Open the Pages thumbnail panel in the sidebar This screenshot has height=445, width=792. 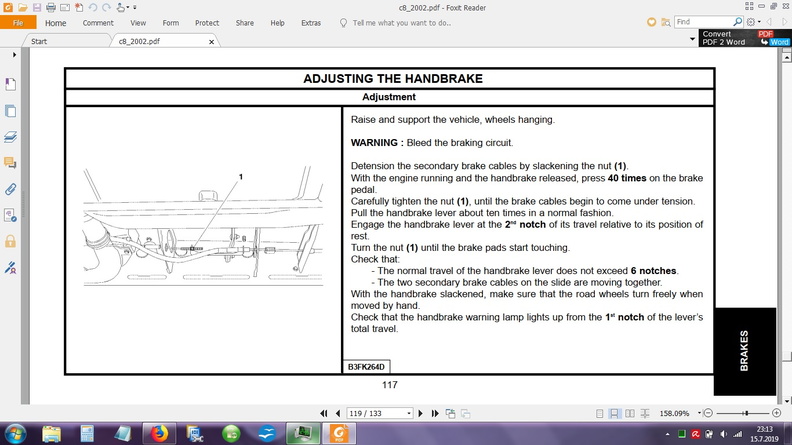[10, 111]
